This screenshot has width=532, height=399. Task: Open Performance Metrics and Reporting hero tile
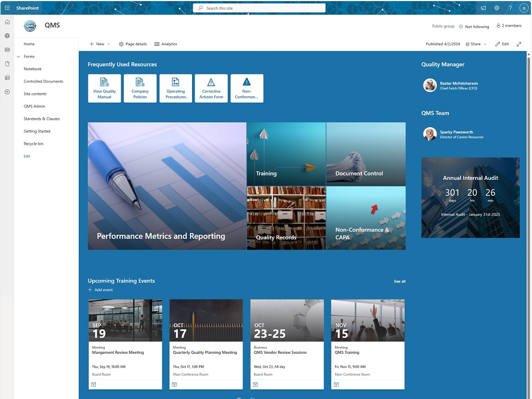pos(167,186)
